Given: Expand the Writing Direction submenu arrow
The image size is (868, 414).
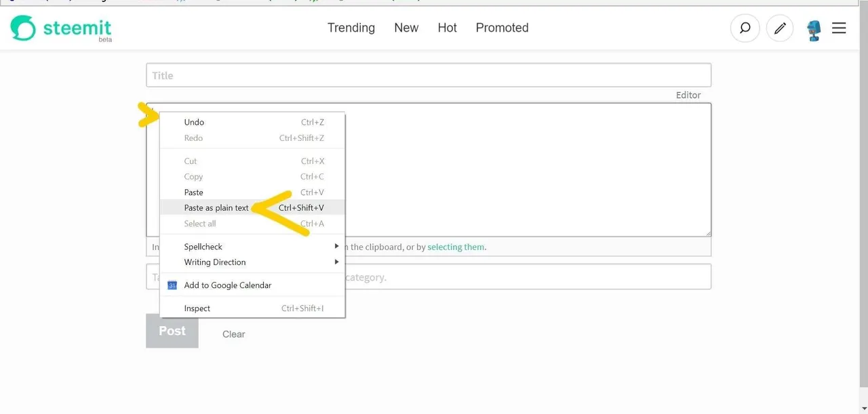Looking at the screenshot, I should tap(336, 262).
